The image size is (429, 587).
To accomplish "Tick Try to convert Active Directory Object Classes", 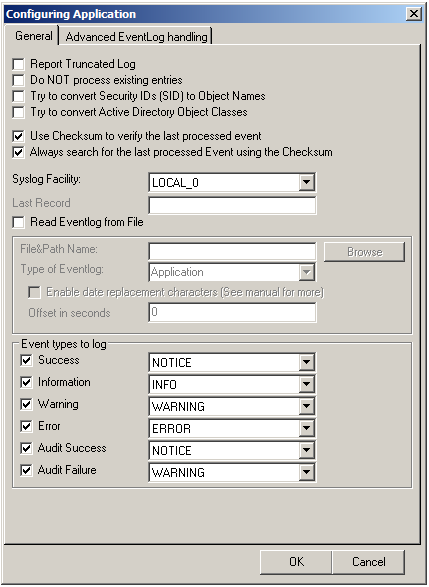I will click(x=18, y=112).
